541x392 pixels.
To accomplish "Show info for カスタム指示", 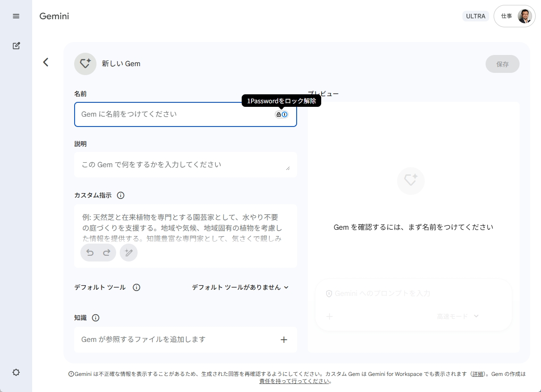I will [121, 195].
